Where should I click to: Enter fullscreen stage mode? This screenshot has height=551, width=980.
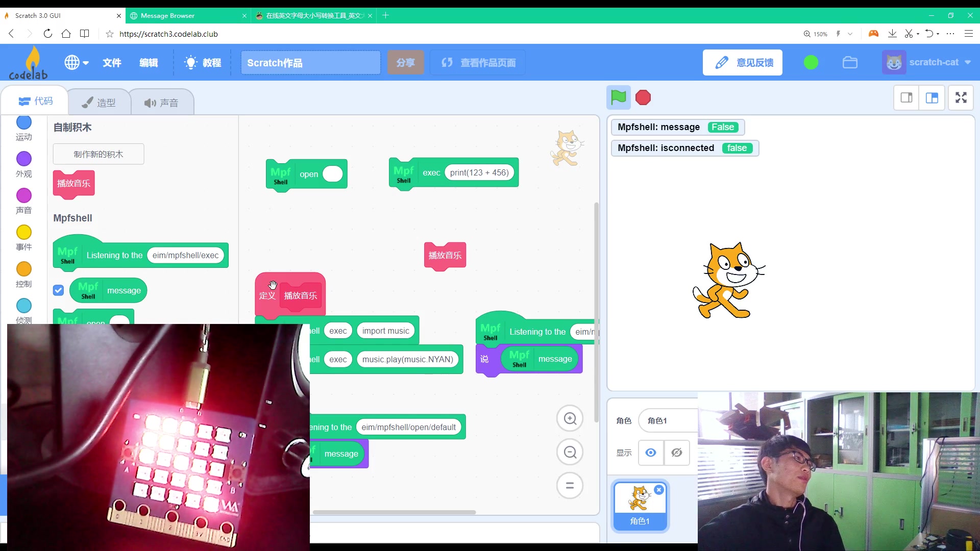[961, 97]
